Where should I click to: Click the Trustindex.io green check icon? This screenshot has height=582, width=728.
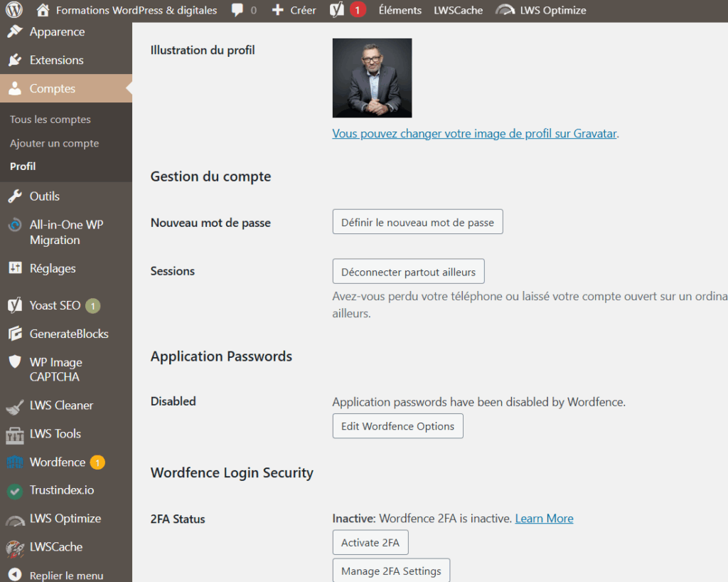point(15,491)
